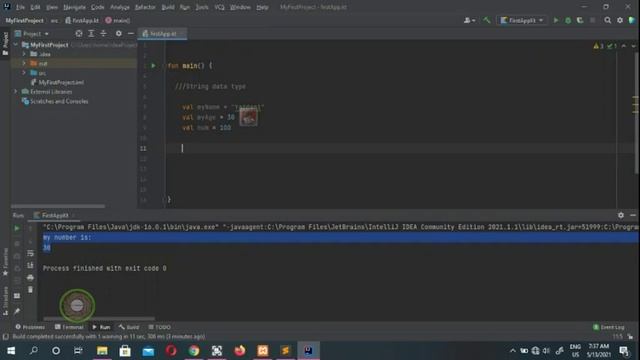640x360 pixels.
Task: Build project using the hammer icon
Action: 487,20
